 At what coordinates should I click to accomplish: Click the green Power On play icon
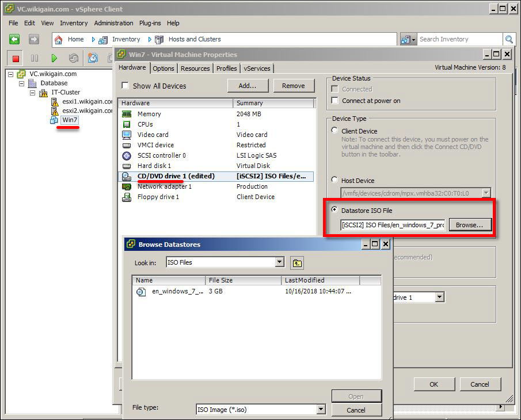click(x=54, y=59)
